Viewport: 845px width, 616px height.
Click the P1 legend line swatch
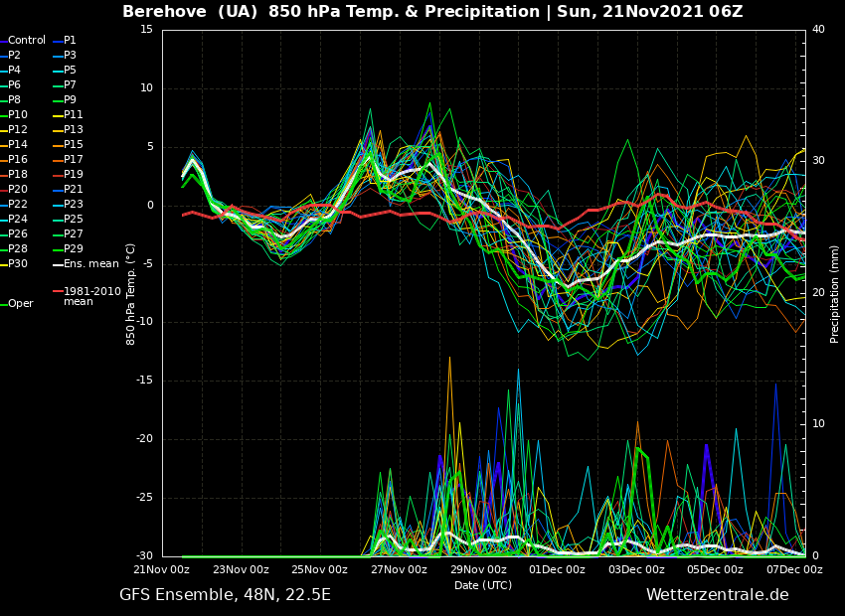pos(58,41)
